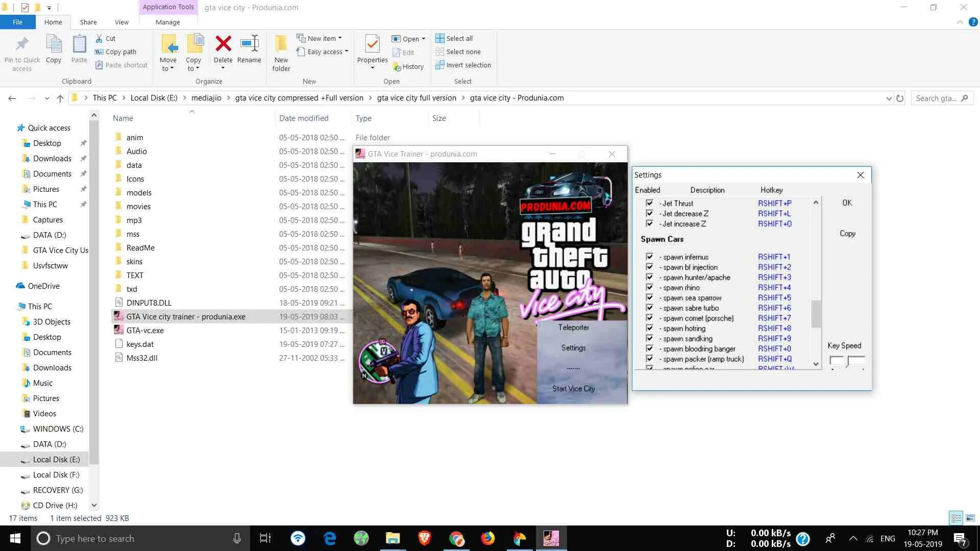
Task: Click OK in Settings dialog
Action: 847,203
